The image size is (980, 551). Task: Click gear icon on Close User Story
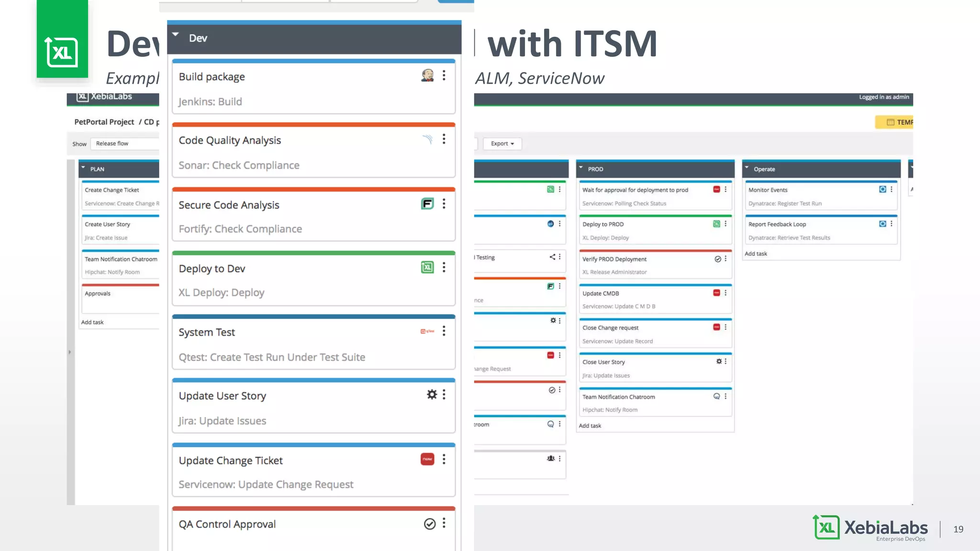719,362
